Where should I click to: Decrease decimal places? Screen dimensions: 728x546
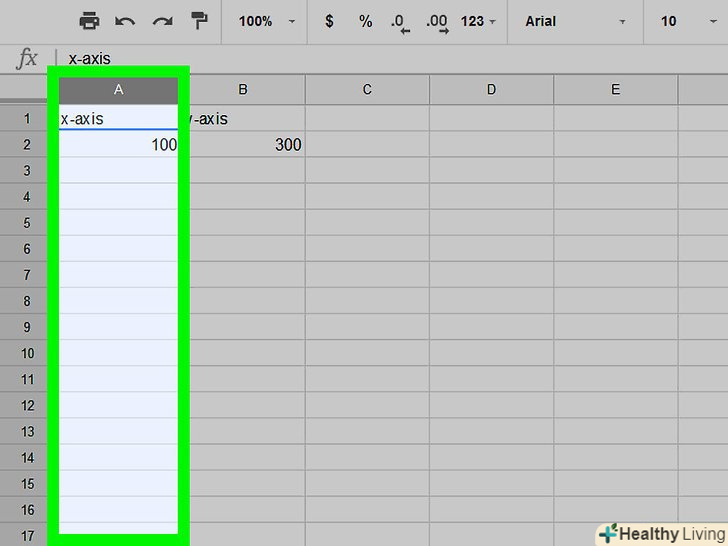tap(400, 22)
